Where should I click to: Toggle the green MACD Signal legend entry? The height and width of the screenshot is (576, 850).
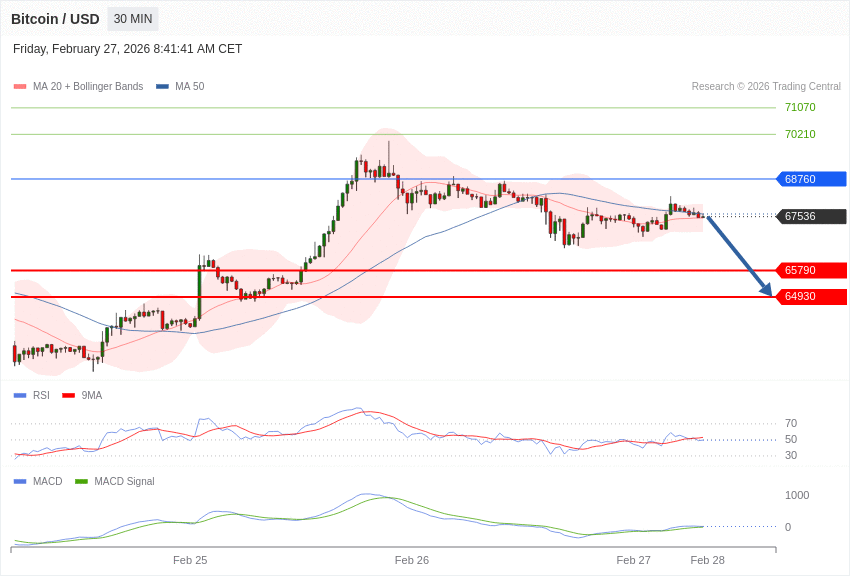pos(115,481)
